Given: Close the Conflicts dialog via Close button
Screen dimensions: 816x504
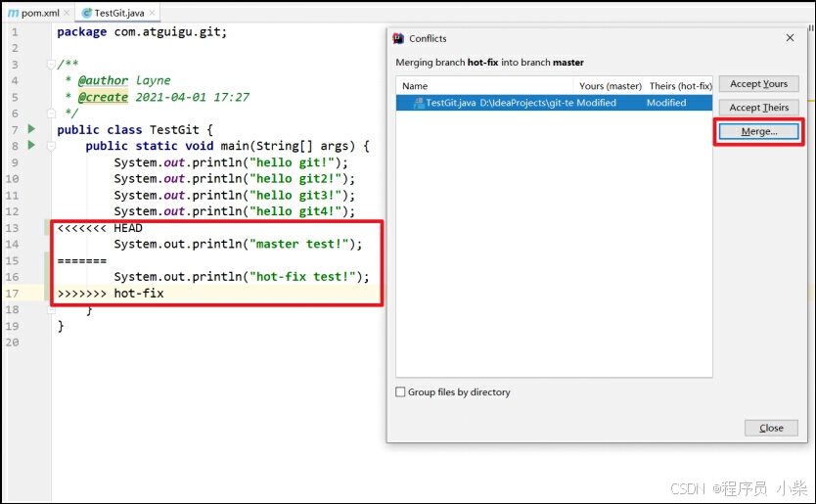Looking at the screenshot, I should (x=771, y=428).
